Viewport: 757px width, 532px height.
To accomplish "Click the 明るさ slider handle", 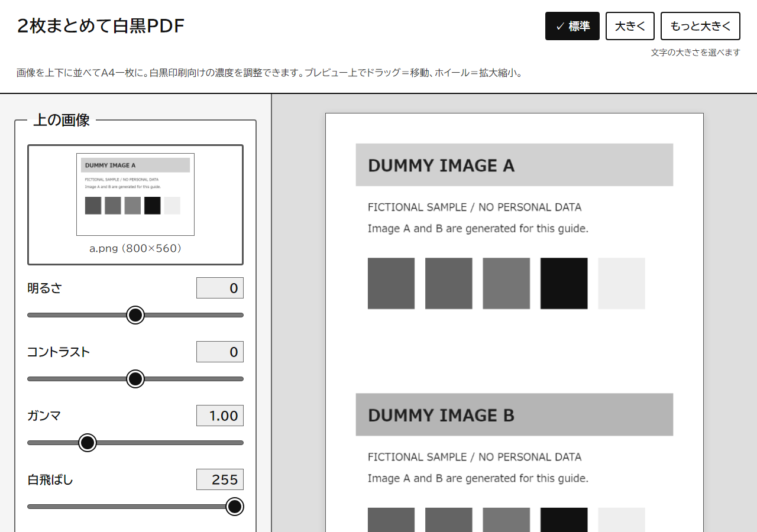I will coord(135,315).
